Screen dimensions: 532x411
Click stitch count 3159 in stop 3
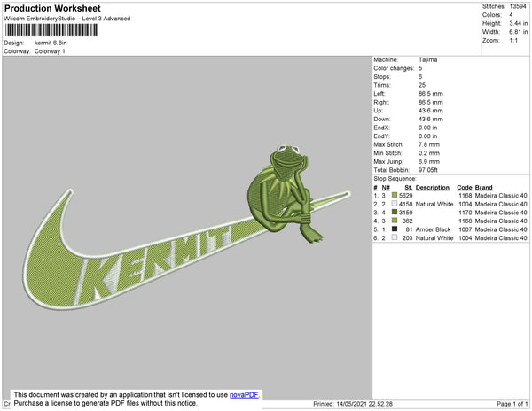[406, 213]
